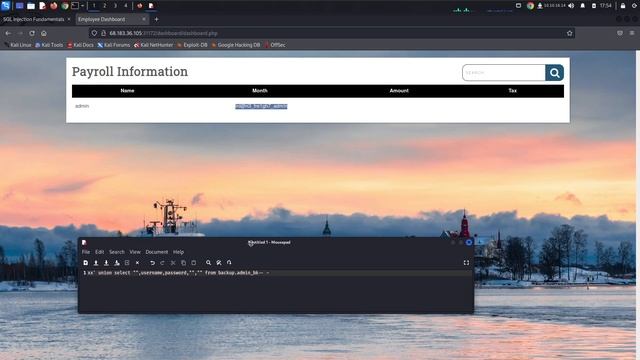The image size is (640, 360).
Task: Click Mousepad's open file toolbar icon
Action: (x=96, y=263)
